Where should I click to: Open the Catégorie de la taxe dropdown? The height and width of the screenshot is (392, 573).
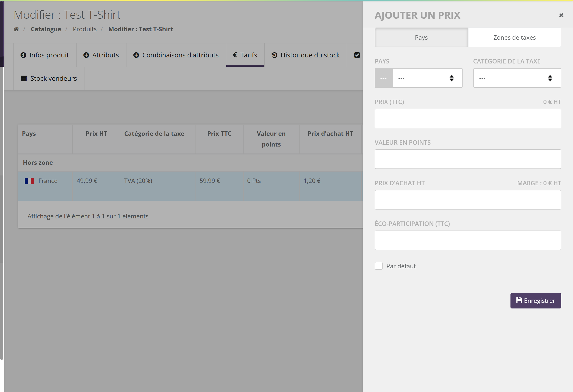[x=517, y=78]
